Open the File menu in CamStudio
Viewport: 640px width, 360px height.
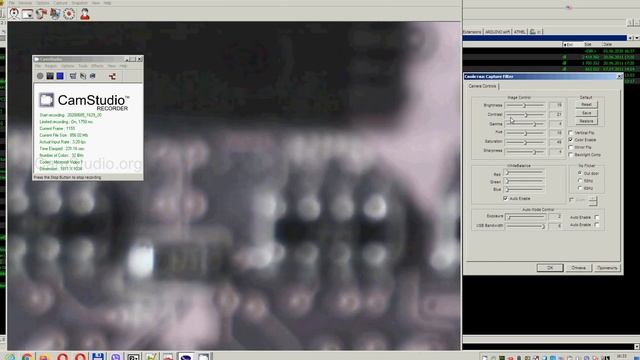pos(38,66)
